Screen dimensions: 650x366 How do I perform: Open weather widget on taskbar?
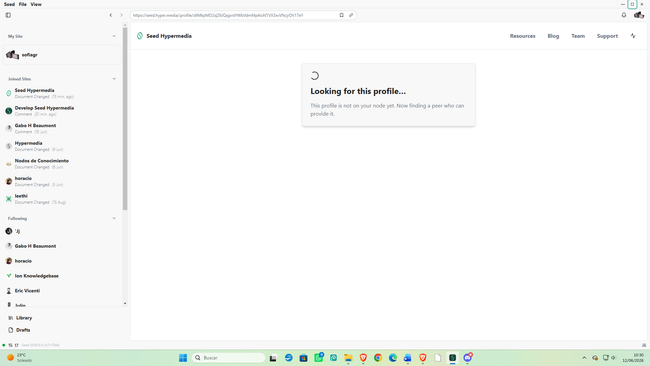19,358
